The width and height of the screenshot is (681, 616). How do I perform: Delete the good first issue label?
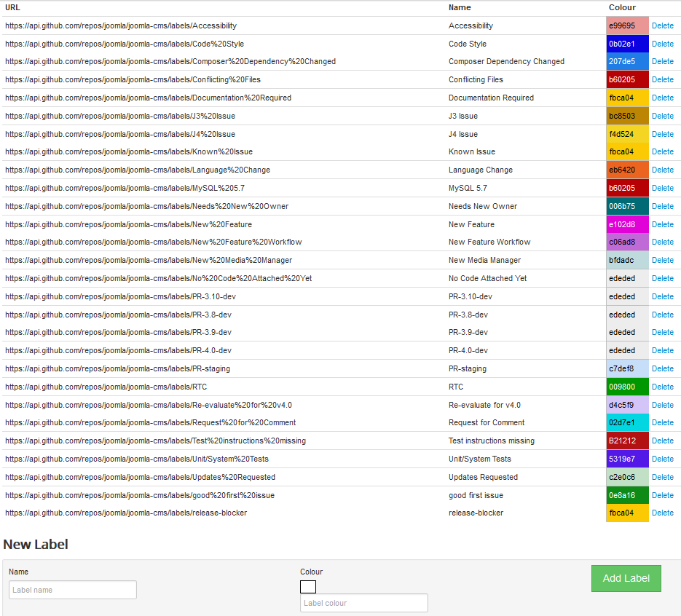[x=662, y=495]
